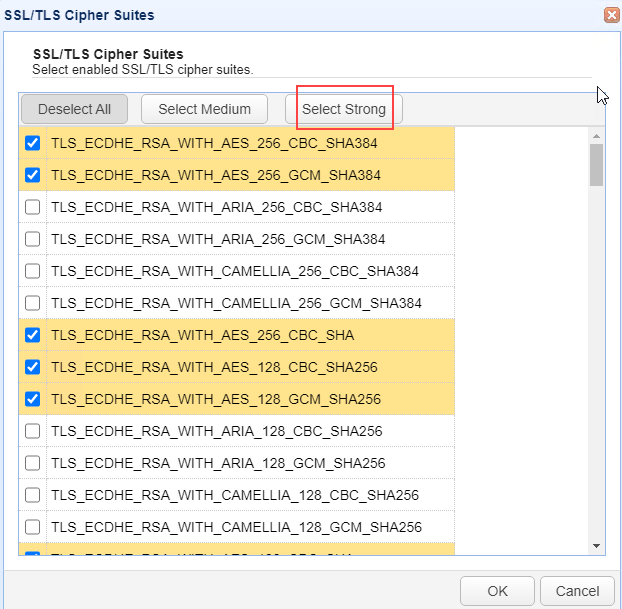Uncheck TLS_ECDHE_RSA_WITH_AES_128_CBC_SHA256 checkbox
622x609 pixels.
tap(33, 367)
